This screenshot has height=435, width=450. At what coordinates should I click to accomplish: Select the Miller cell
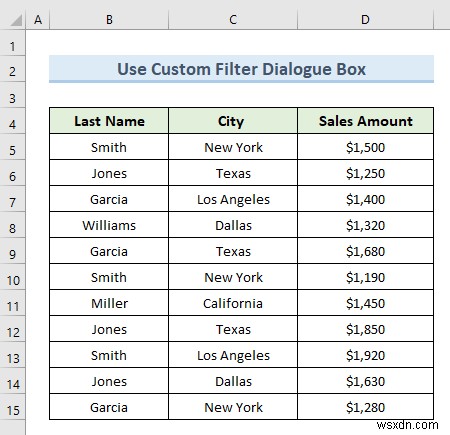[109, 303]
